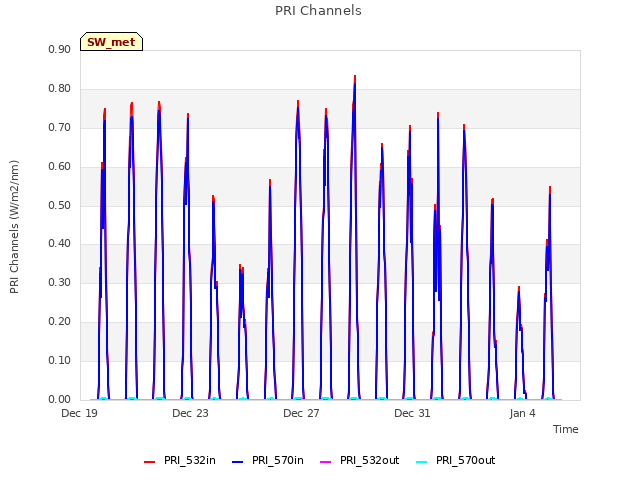640x480 pixels.
Task: Click the 0.50 y-axis tick label
Action: click(60, 205)
